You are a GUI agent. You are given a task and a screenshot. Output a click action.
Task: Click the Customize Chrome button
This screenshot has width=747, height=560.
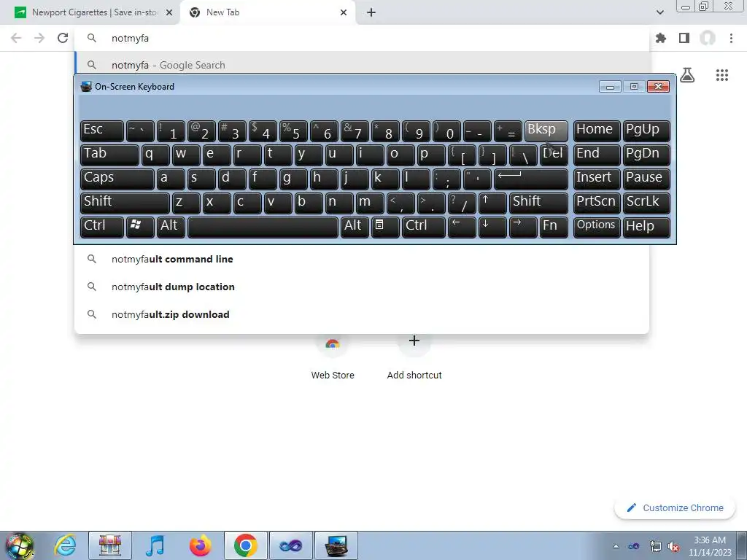coord(676,508)
